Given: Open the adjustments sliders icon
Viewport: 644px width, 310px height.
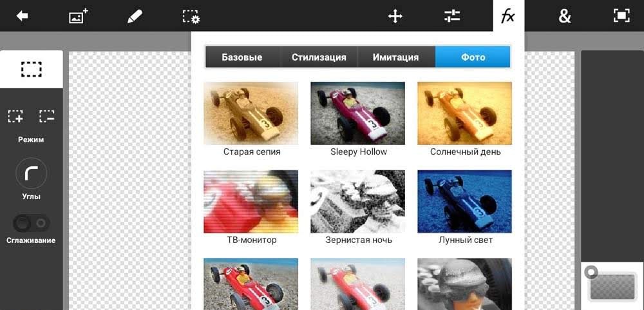Looking at the screenshot, I should pos(452,16).
